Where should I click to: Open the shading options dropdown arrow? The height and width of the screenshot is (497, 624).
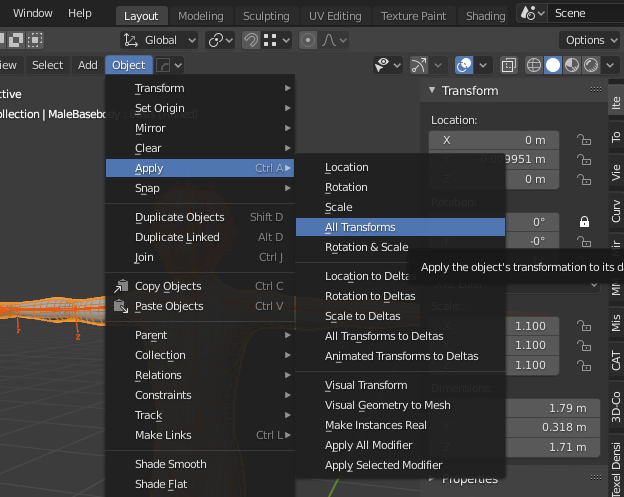click(x=610, y=65)
